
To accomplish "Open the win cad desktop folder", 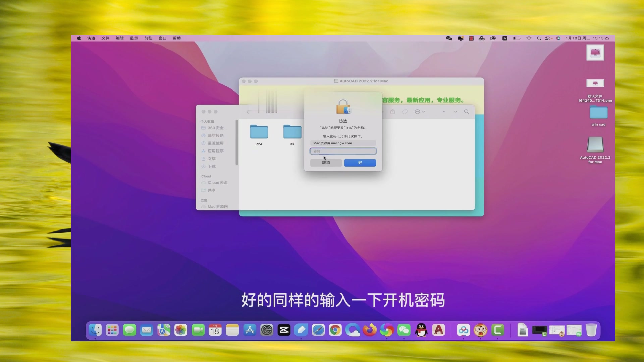I will [x=598, y=116].
